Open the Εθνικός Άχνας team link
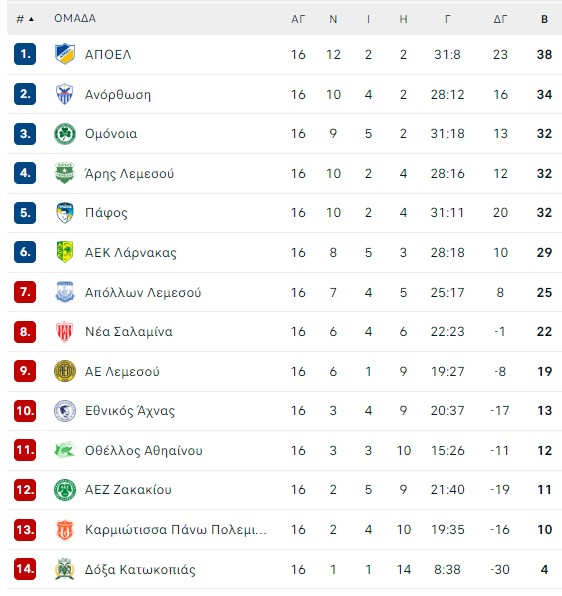 (x=130, y=411)
